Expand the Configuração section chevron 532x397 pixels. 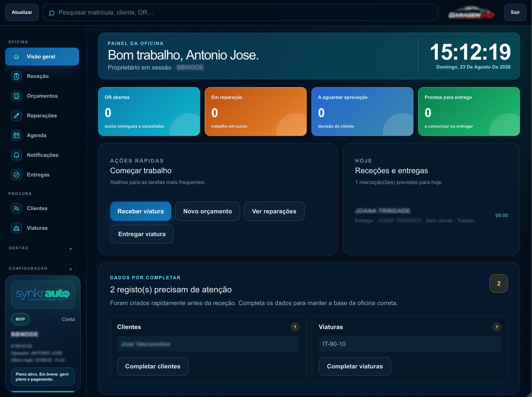pyautogui.click(x=71, y=268)
